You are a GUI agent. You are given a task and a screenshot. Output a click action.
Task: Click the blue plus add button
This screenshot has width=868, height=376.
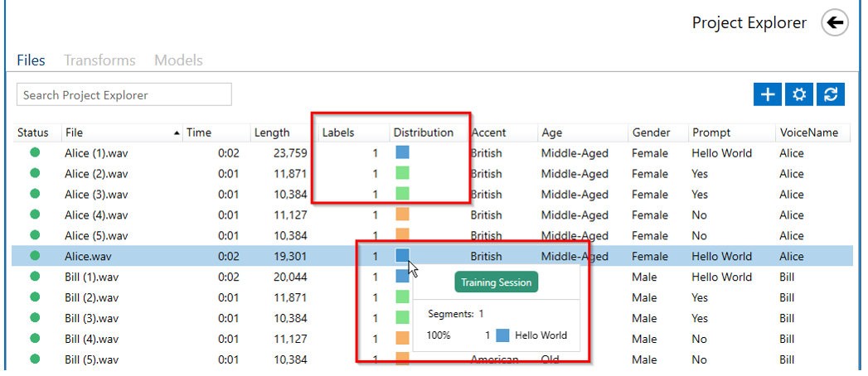(x=767, y=94)
